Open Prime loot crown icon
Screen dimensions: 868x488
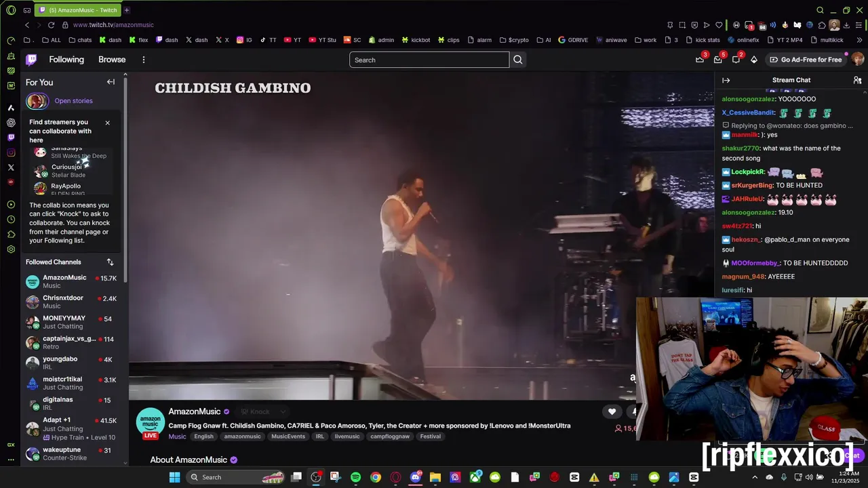(x=700, y=60)
